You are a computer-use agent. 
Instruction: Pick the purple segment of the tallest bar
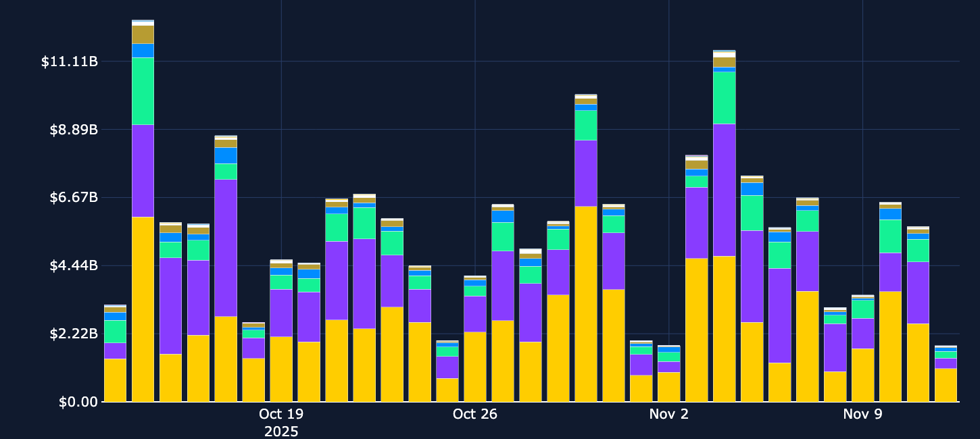pos(143,171)
